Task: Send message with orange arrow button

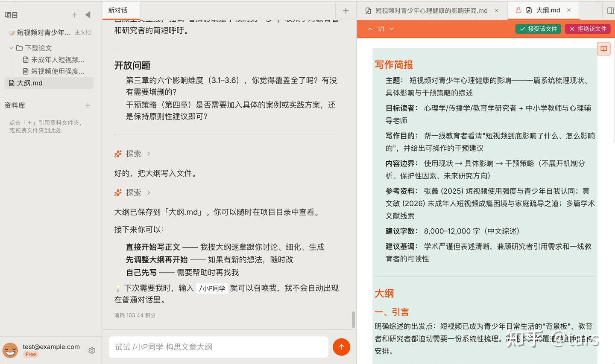Action: pyautogui.click(x=341, y=347)
